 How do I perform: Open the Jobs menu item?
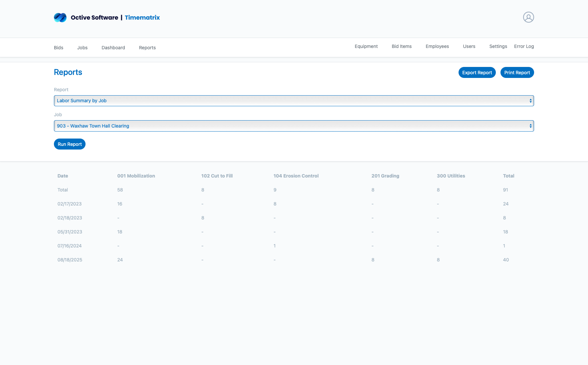coord(82,48)
